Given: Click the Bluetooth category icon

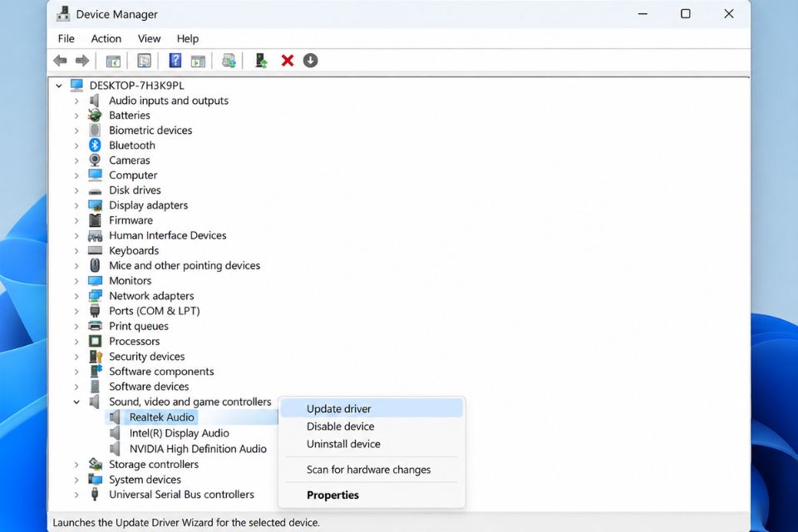Looking at the screenshot, I should 95,145.
